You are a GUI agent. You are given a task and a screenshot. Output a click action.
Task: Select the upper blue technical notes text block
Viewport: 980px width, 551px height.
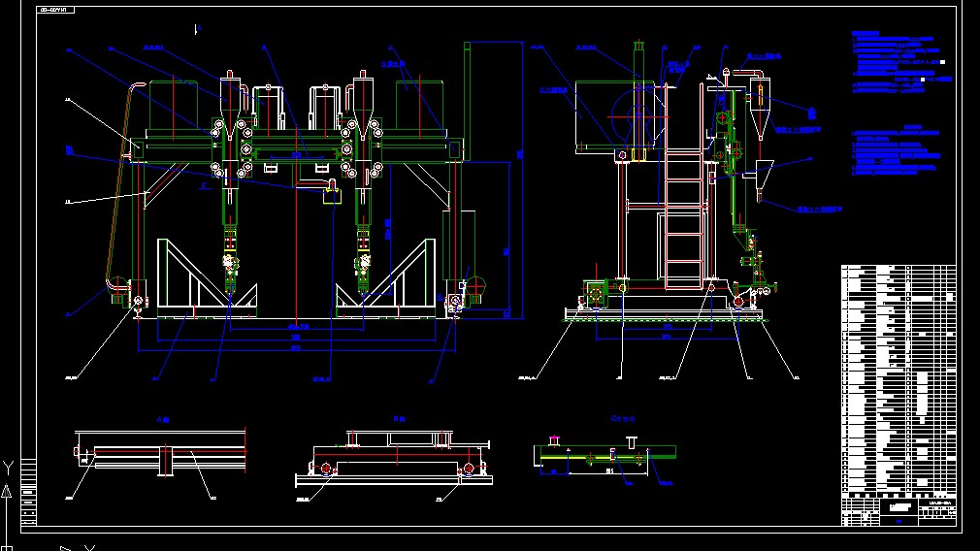[x=897, y=63]
